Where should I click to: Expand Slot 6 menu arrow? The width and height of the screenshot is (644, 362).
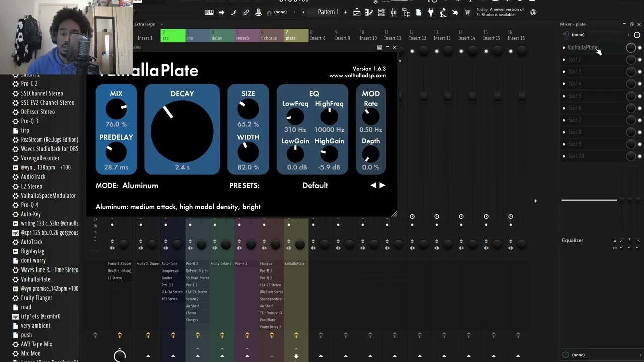pyautogui.click(x=564, y=108)
